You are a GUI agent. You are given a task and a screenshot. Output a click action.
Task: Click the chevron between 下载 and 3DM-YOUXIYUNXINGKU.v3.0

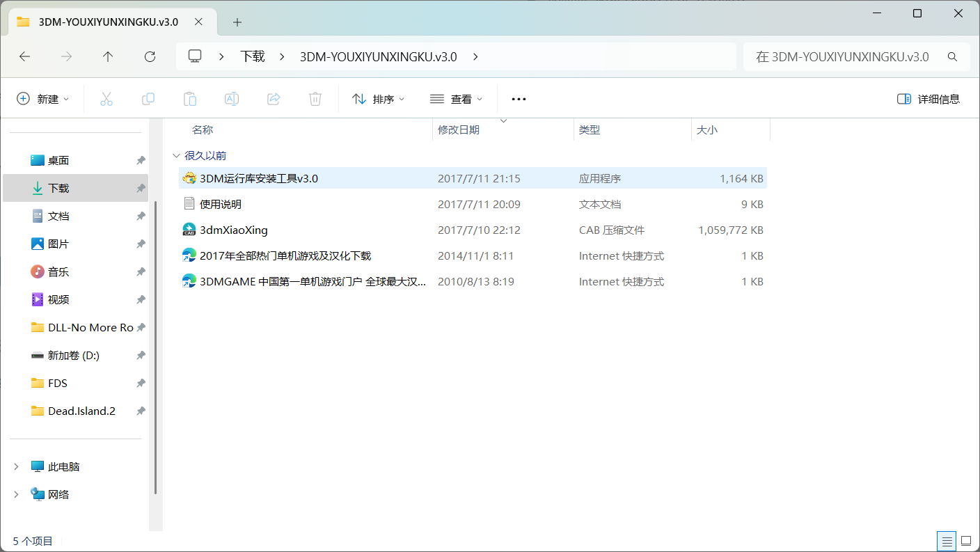click(x=283, y=57)
